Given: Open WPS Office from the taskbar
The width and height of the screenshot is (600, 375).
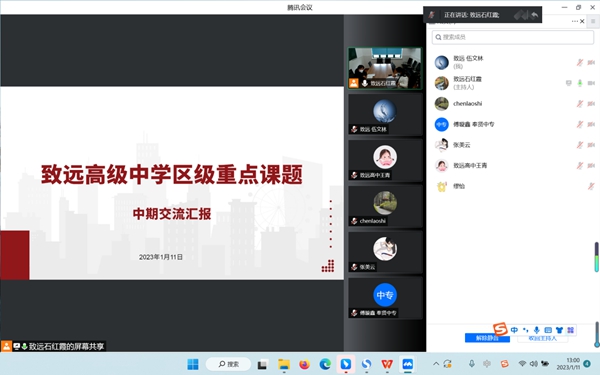Looking at the screenshot, I should [x=387, y=364].
